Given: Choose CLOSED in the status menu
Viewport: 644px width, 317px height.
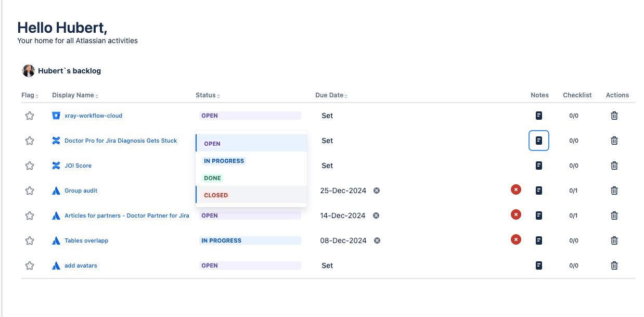Looking at the screenshot, I should [251, 195].
